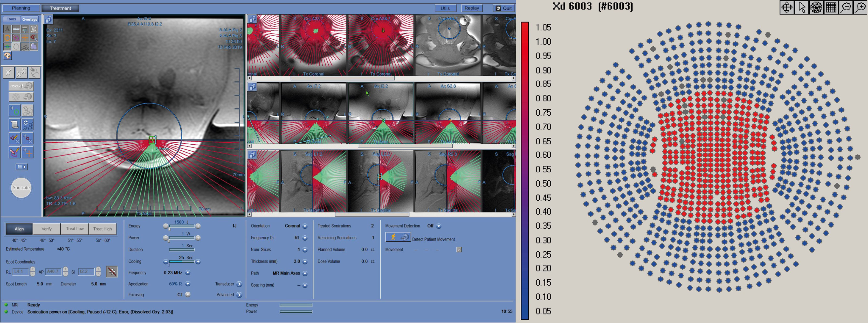868x323 pixels.
Task: Open the Thickness (mm) dropdown
Action: pos(305,262)
